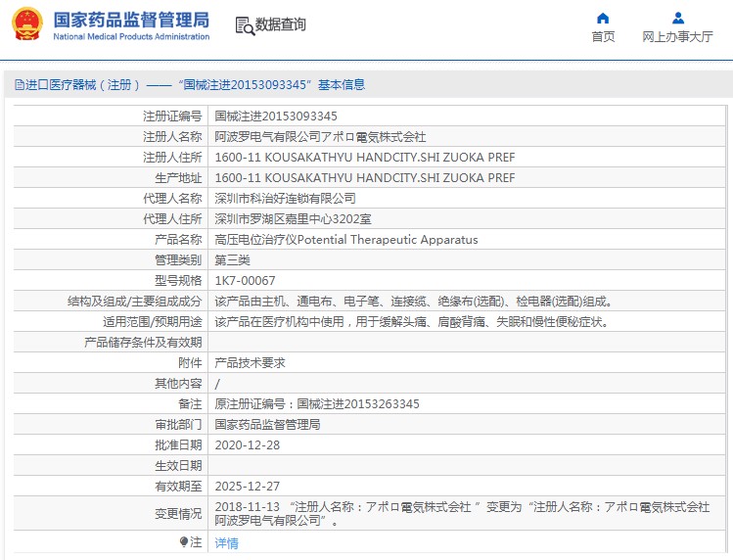This screenshot has width=733, height=560.
Task: Click the 变更情况 2018-11-13 change record
Action: [462, 514]
